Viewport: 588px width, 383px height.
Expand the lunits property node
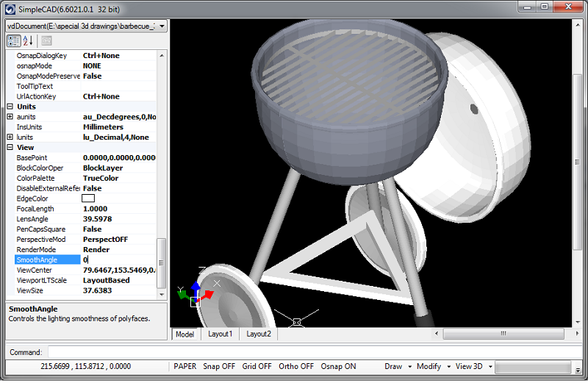[x=10, y=137]
